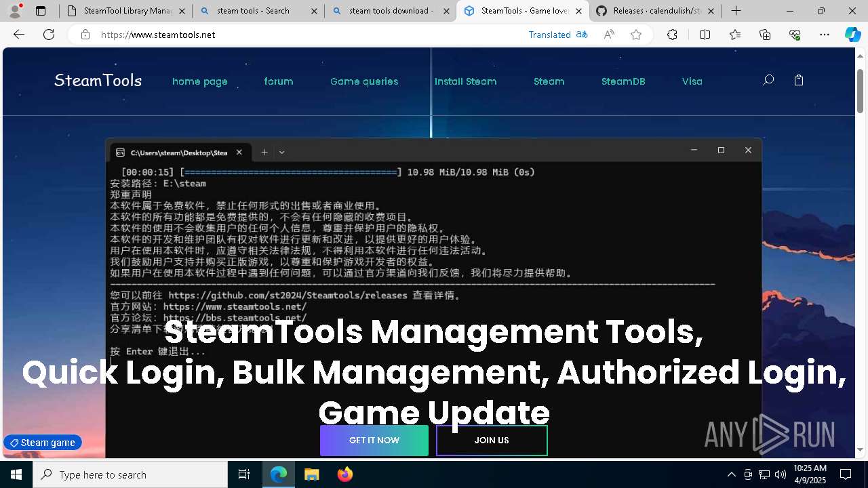Viewport: 868px width, 488px height.
Task: Open "Game queries" nav item
Action: point(364,81)
